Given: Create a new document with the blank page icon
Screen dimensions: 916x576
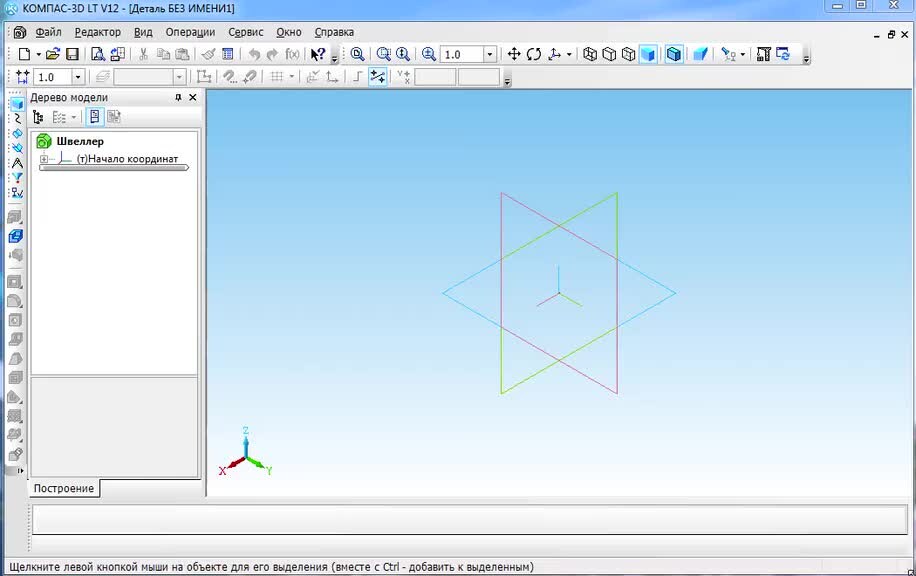Looking at the screenshot, I should 24,54.
